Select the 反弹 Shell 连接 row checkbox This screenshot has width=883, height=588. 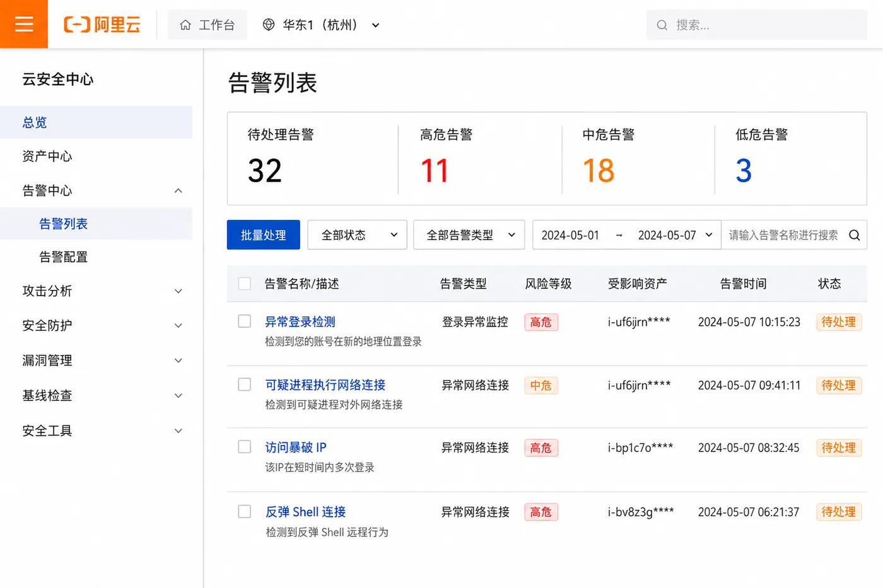[x=245, y=512]
